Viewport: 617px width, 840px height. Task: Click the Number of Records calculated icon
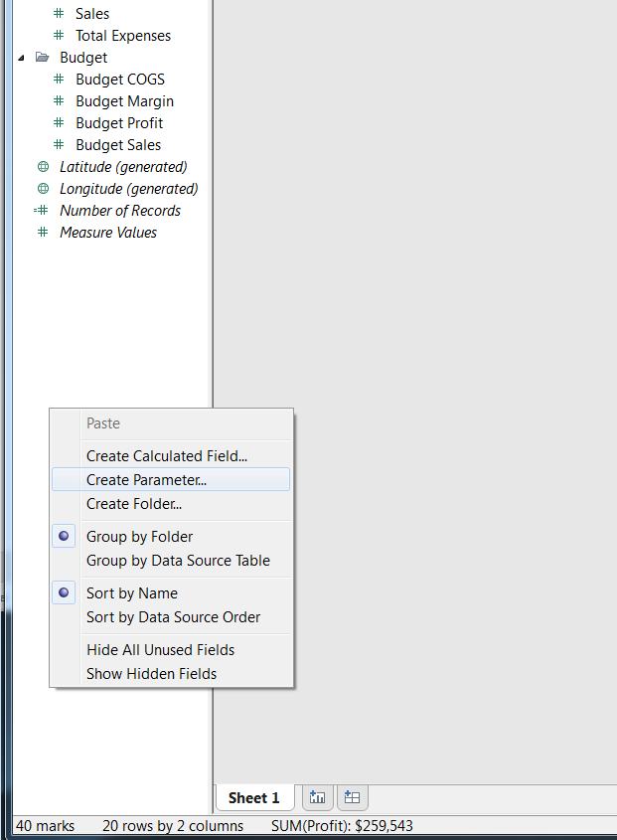[42, 211]
